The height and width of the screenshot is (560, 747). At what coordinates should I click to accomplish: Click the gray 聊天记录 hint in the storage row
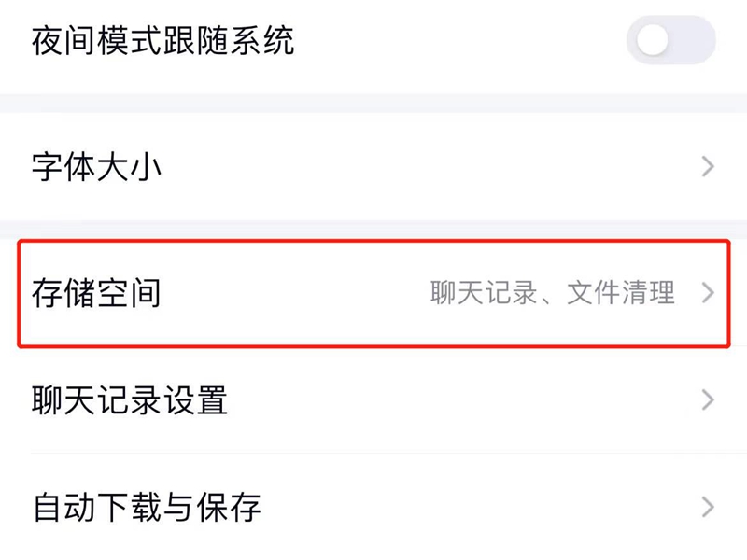484,293
